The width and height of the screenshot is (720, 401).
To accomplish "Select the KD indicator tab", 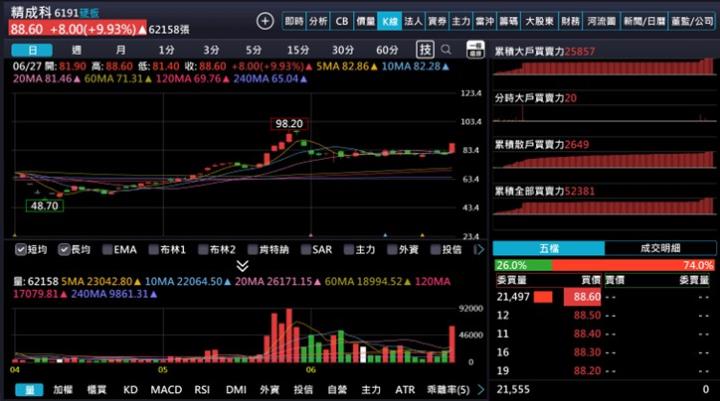I will click(x=130, y=390).
